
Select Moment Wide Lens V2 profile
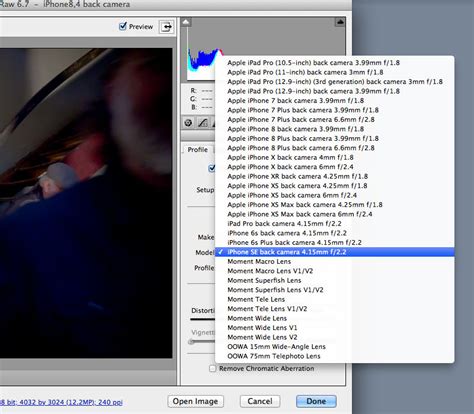point(335,337)
